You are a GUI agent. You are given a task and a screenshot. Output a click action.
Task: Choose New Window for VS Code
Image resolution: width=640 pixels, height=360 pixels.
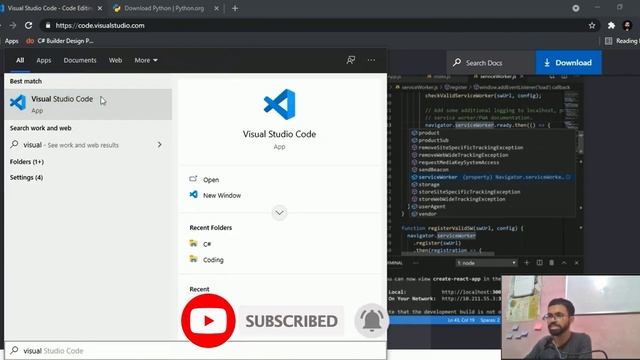point(222,195)
